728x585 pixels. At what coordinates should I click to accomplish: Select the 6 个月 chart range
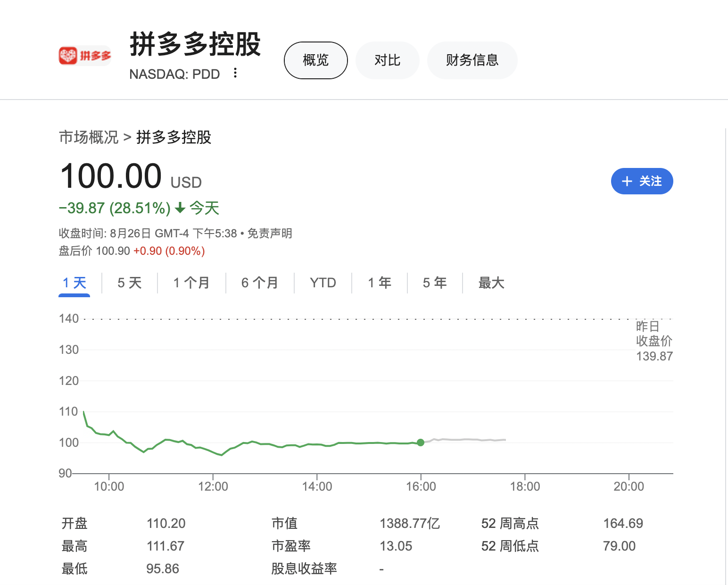260,283
